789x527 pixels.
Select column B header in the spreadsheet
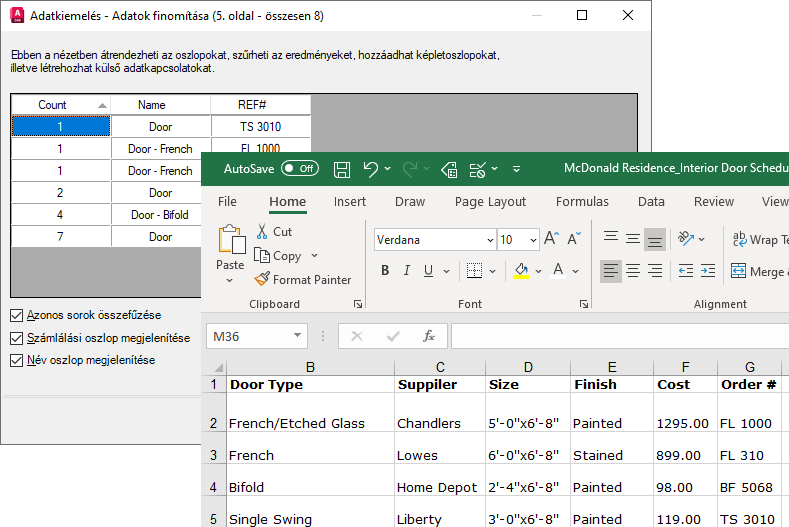[310, 367]
